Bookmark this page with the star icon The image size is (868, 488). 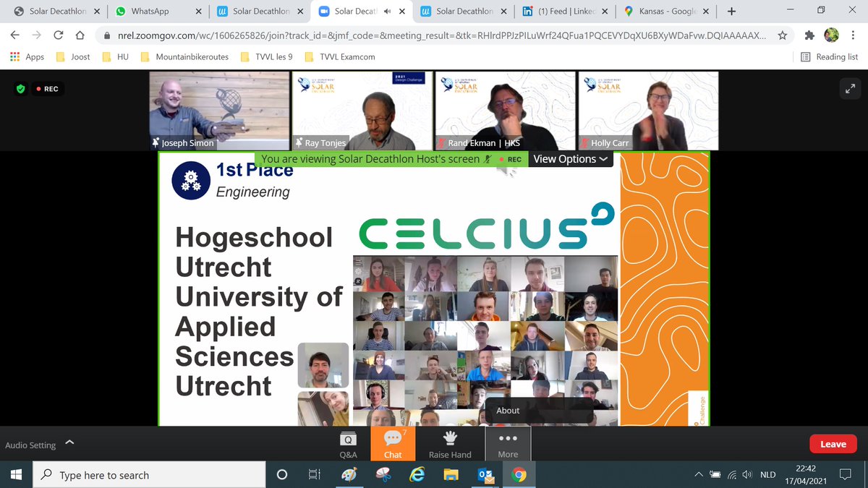pos(781,35)
